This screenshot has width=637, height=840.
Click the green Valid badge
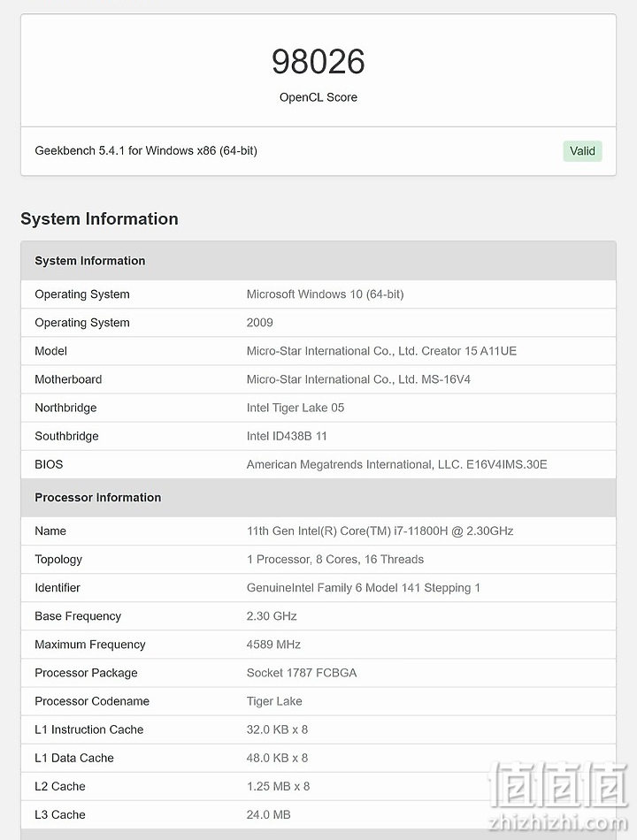(582, 151)
